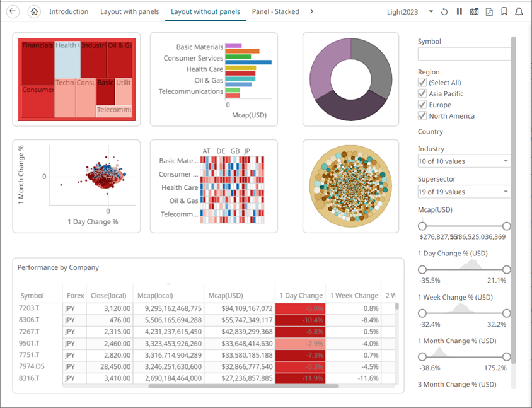The image size is (532, 408).
Task: Take a snapshot with camera icon
Action: click(x=474, y=11)
